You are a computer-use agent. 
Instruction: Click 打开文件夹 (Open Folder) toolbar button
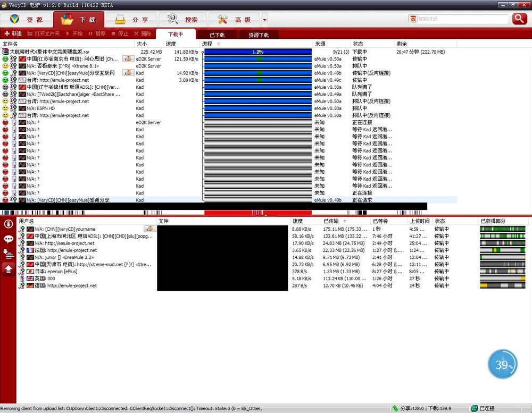44,33
